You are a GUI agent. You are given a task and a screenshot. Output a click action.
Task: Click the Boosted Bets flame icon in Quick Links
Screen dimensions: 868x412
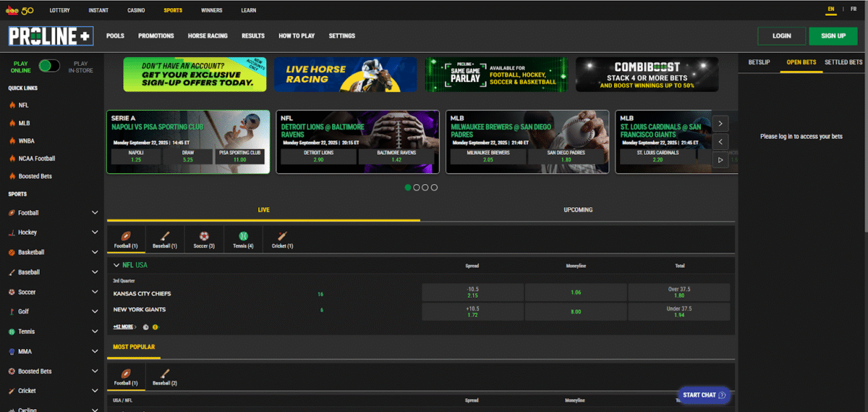pos(12,176)
